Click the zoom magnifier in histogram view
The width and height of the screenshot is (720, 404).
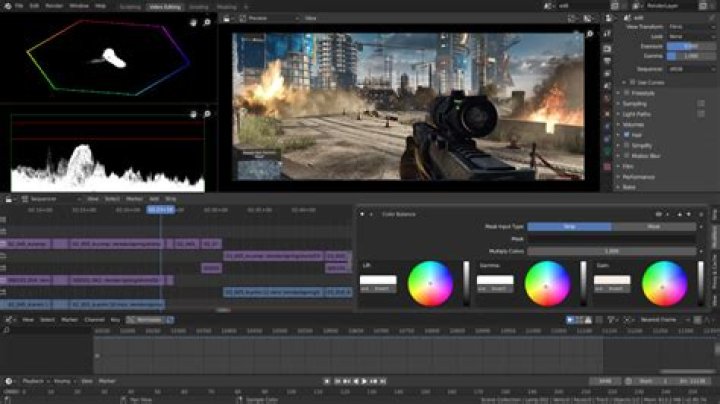(207, 113)
